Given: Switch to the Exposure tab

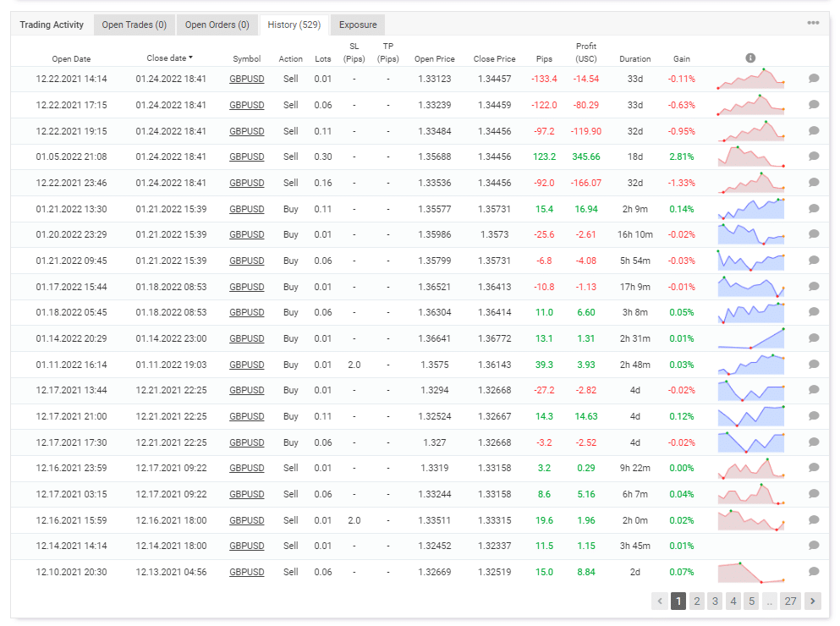Looking at the screenshot, I should (358, 25).
